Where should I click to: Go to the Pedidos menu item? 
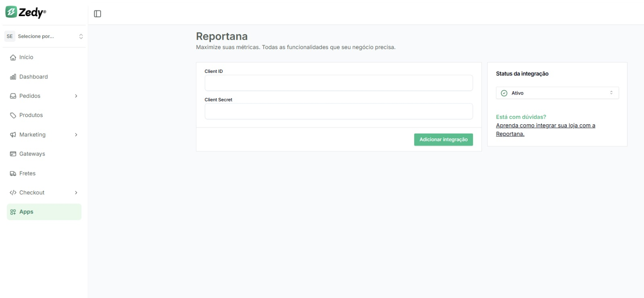[x=30, y=96]
